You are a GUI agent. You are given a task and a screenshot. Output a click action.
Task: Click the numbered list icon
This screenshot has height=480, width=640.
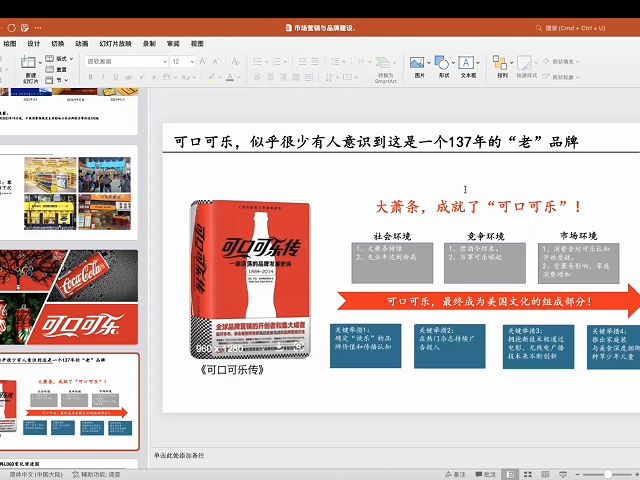(277, 62)
